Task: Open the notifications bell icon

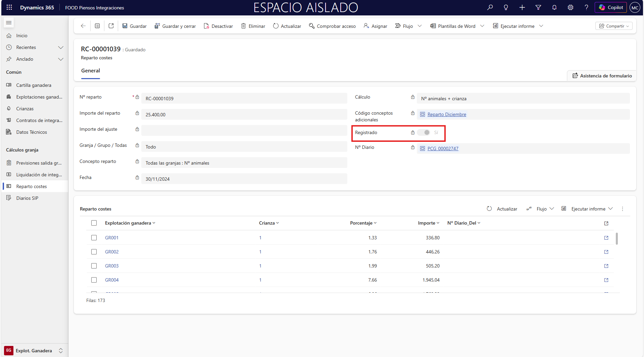Action: click(x=554, y=7)
